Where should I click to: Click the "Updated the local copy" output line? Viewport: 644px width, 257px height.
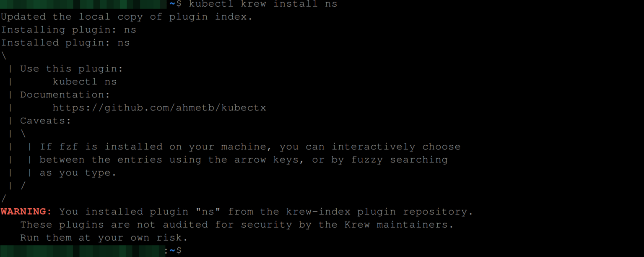click(x=127, y=17)
